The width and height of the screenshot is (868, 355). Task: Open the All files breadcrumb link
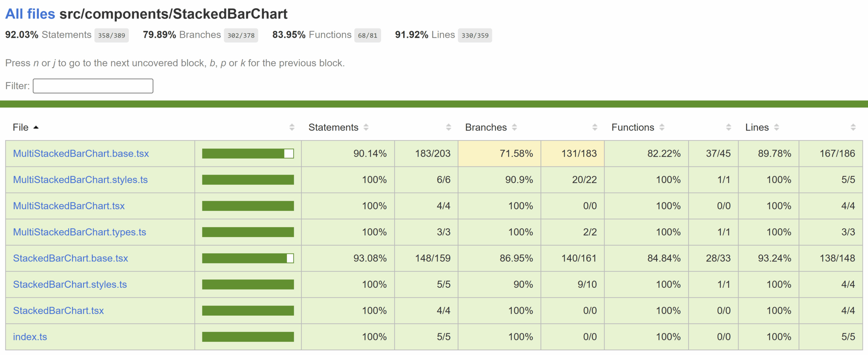click(x=30, y=14)
